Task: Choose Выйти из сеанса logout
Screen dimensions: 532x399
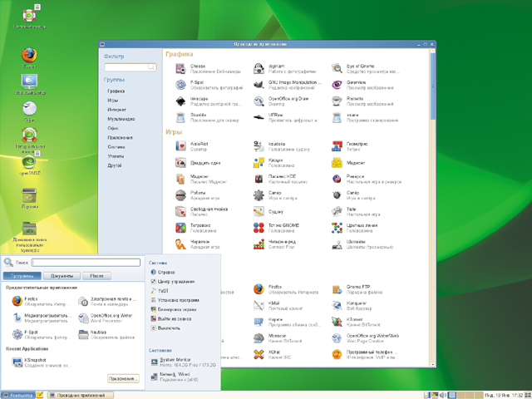Action: [x=171, y=319]
